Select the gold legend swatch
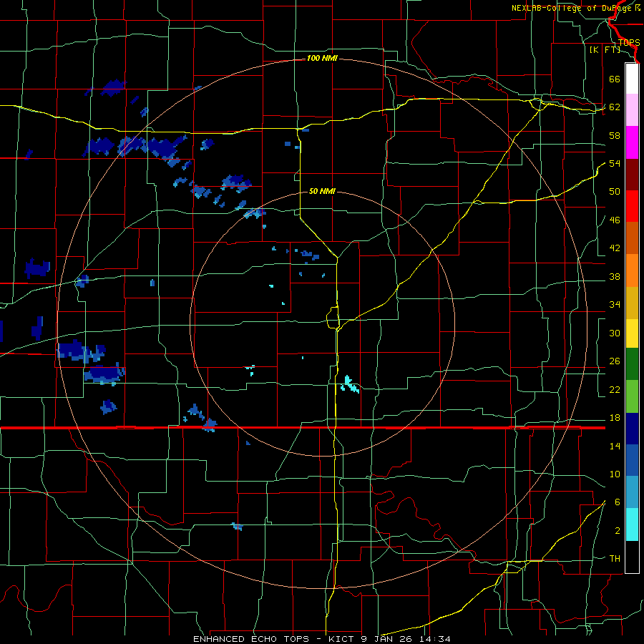 632,303
